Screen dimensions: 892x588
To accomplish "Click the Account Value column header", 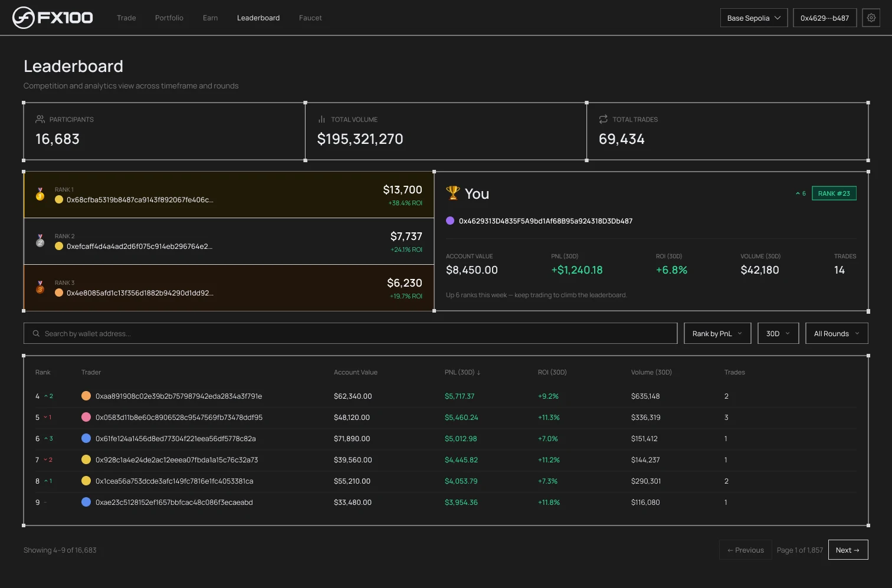I will [356, 372].
